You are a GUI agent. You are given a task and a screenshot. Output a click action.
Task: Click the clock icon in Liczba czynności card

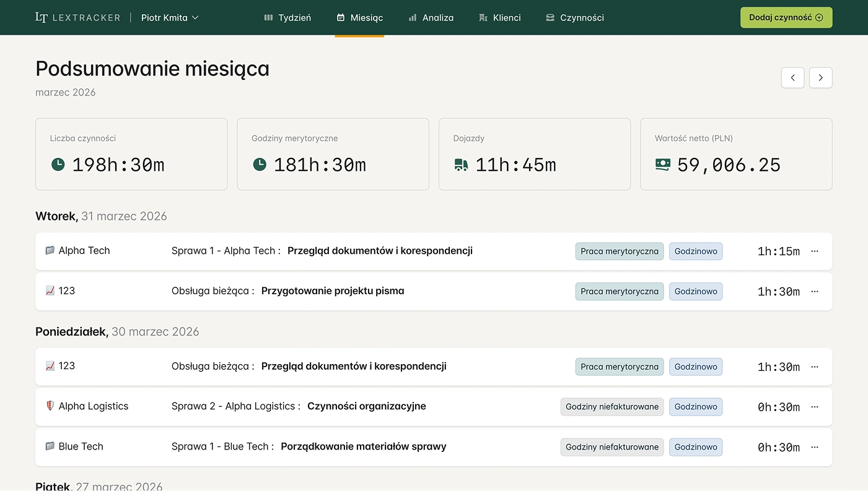[x=58, y=165]
